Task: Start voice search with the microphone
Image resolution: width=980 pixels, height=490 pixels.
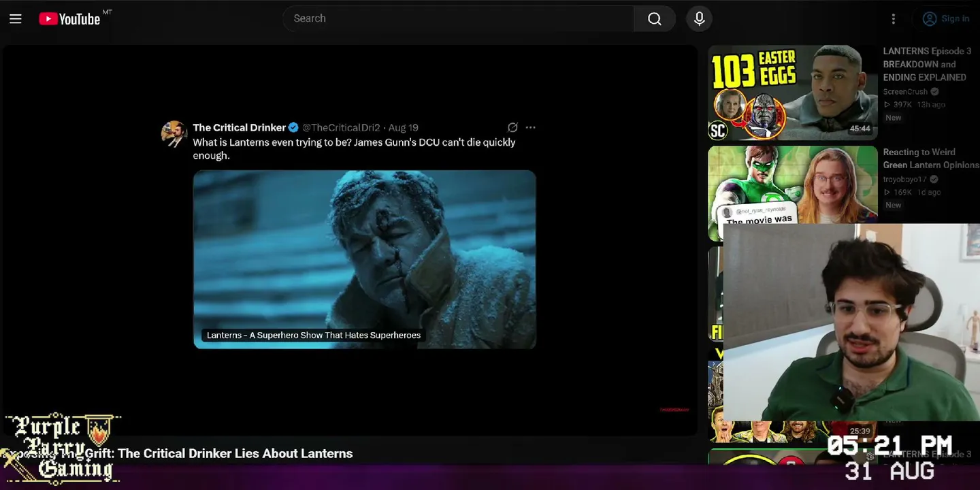Action: click(699, 18)
